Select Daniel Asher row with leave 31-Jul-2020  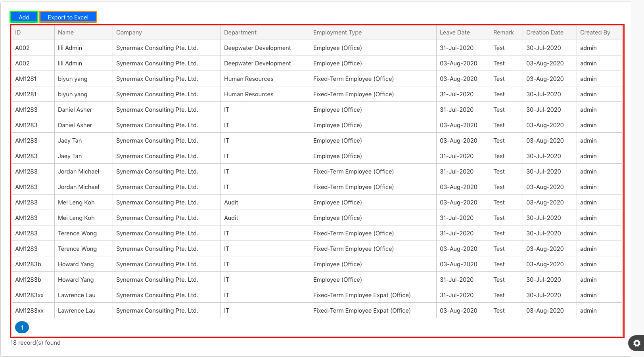(317, 110)
